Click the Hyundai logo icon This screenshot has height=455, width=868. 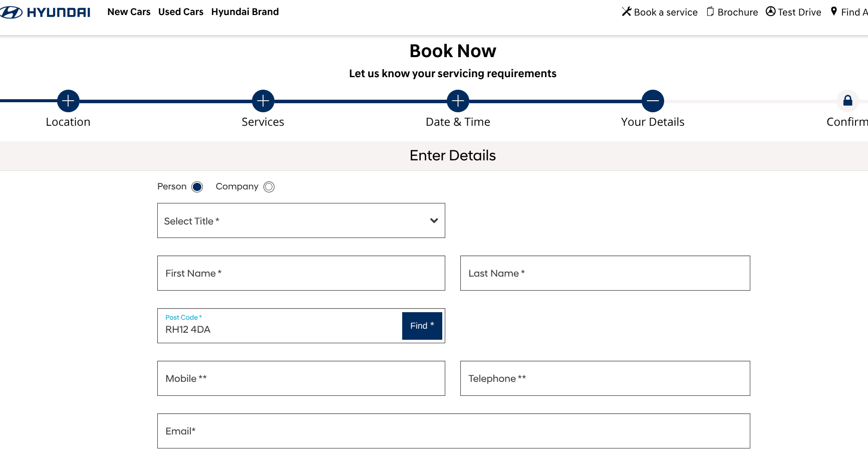(11, 13)
